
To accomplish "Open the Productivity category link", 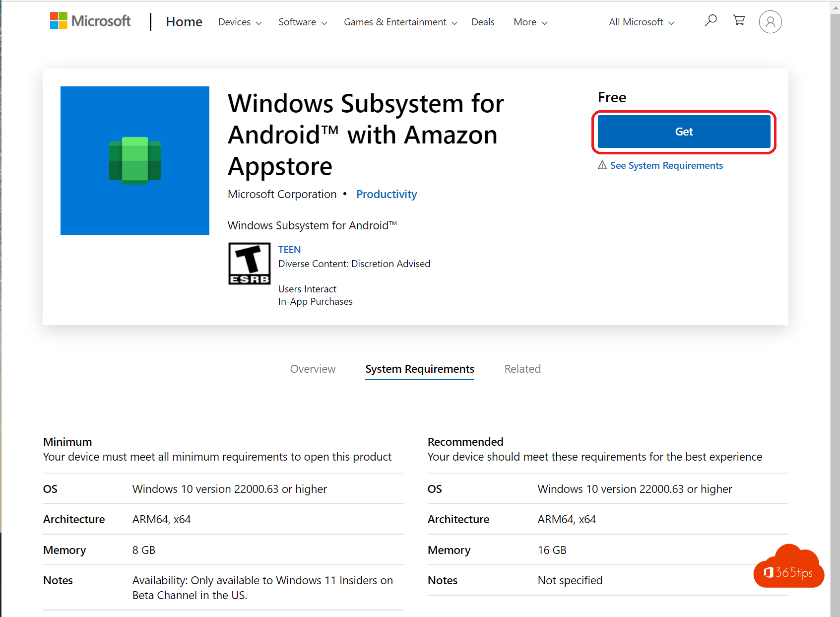I will pos(387,194).
